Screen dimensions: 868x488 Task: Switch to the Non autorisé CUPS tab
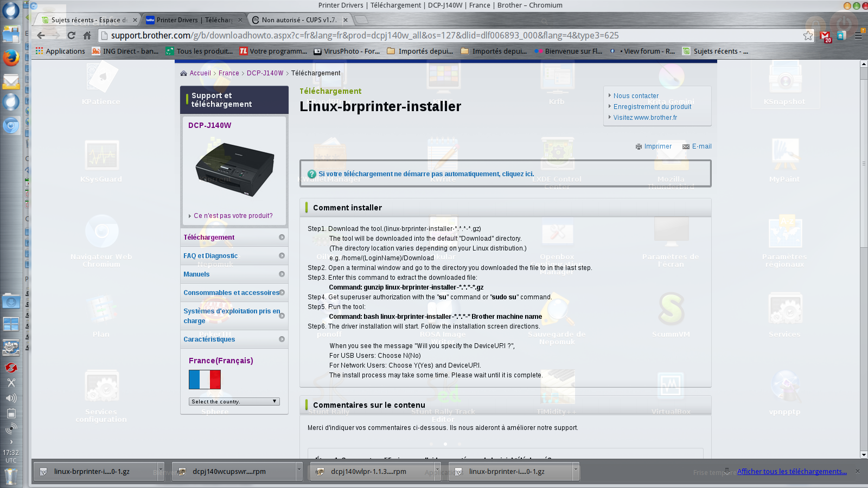pos(298,20)
